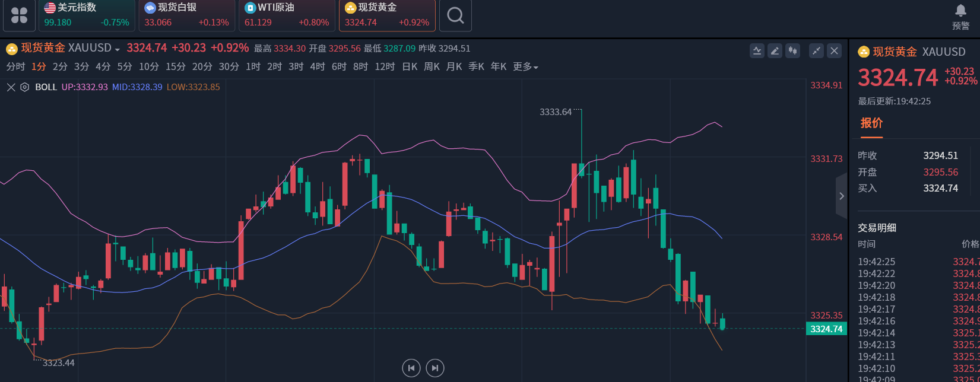Open the 报价 quote tab
This screenshot has width=980, height=382.
pyautogui.click(x=871, y=123)
